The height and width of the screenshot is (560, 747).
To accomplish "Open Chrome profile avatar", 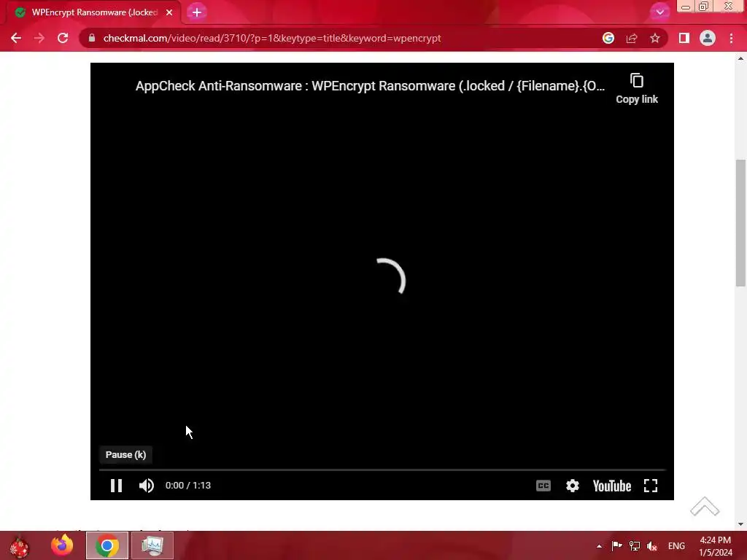I will 708,38.
